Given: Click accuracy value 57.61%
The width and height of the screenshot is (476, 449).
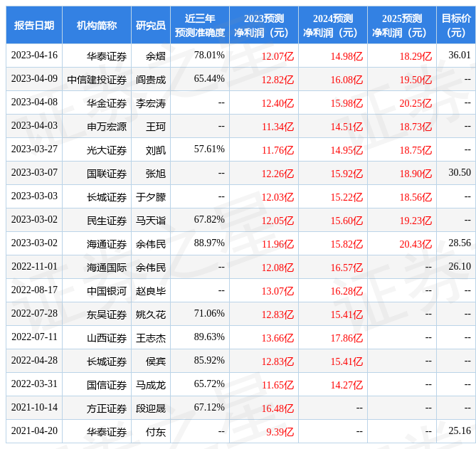Looking at the screenshot, I should point(209,149).
